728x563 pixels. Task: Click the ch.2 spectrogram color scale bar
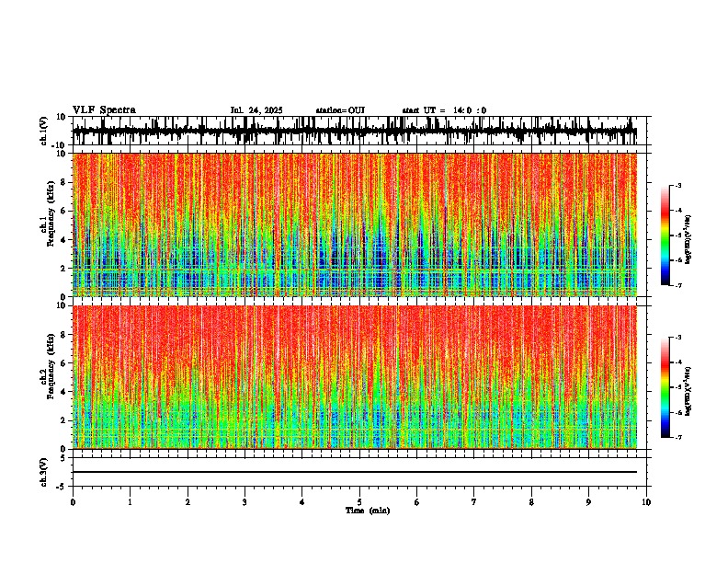(x=665, y=387)
